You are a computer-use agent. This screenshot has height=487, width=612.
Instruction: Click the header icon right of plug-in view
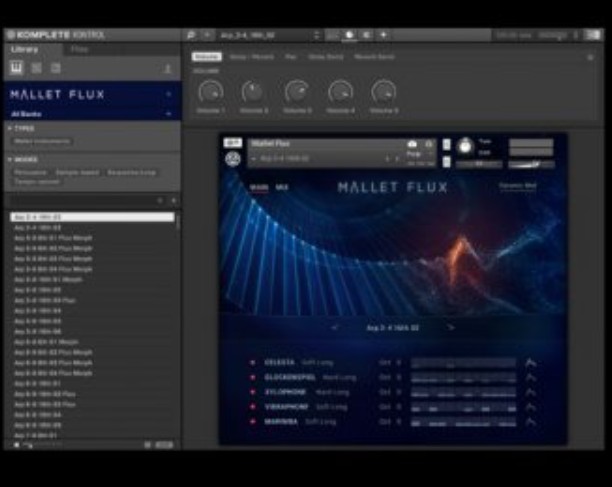(x=366, y=35)
